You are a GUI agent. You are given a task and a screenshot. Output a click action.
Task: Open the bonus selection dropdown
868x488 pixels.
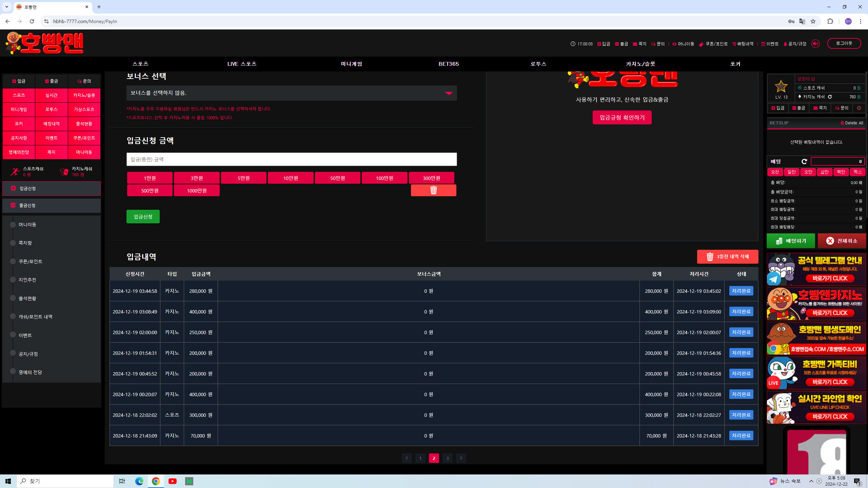pos(292,93)
